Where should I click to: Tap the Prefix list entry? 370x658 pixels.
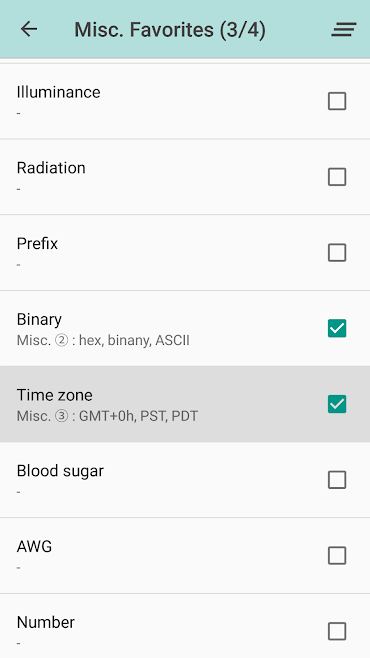point(185,253)
